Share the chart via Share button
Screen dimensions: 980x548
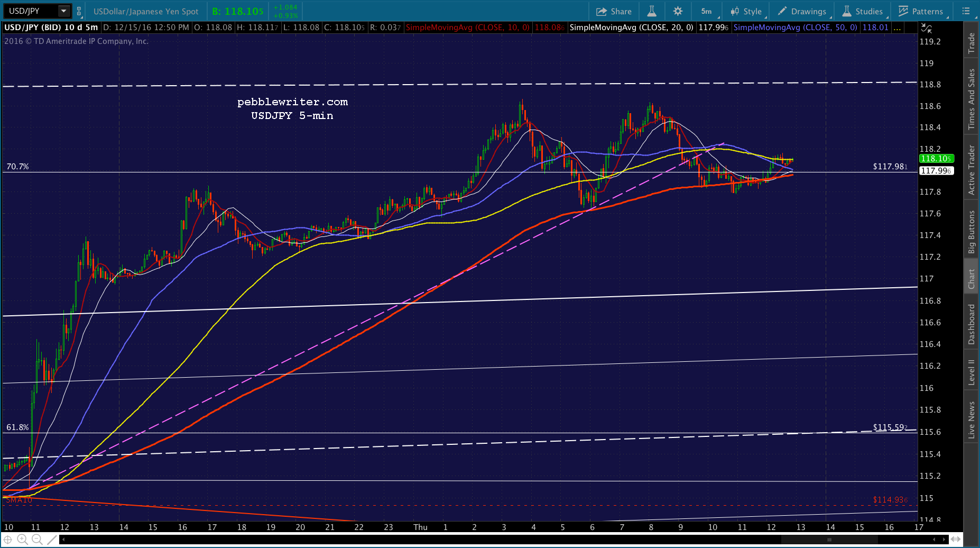[x=613, y=11]
